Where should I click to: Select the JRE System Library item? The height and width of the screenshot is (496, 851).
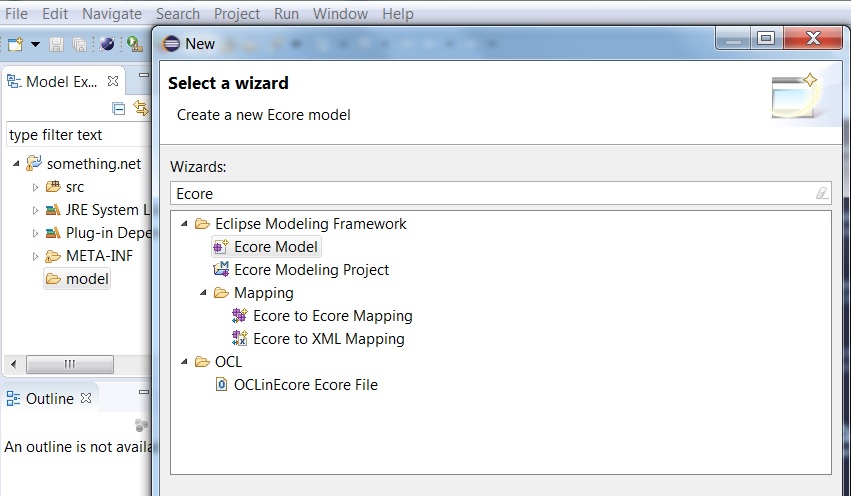pos(107,210)
